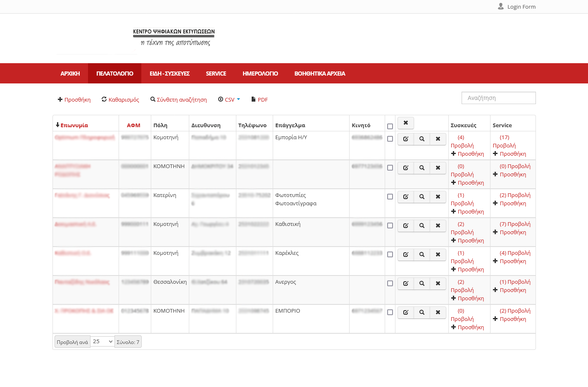Image resolution: width=588 pixels, height=387 pixels.
Task: Select the checkbox for Καθιστική row
Action: tap(390, 226)
